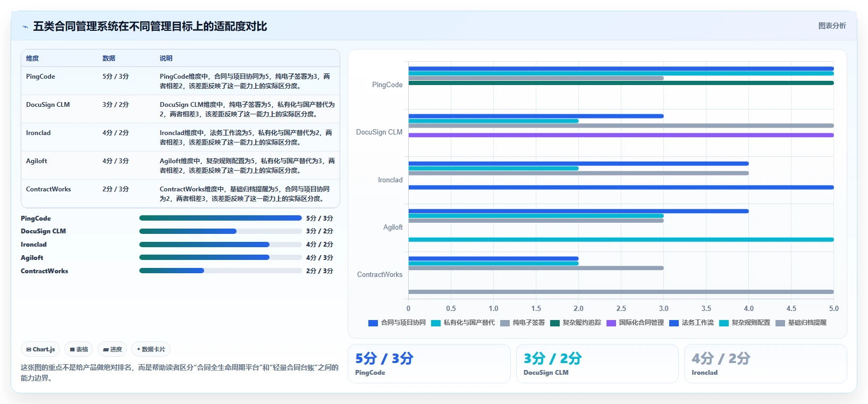
Task: Toggle the 国际化合同管理 legend item
Action: point(635,323)
